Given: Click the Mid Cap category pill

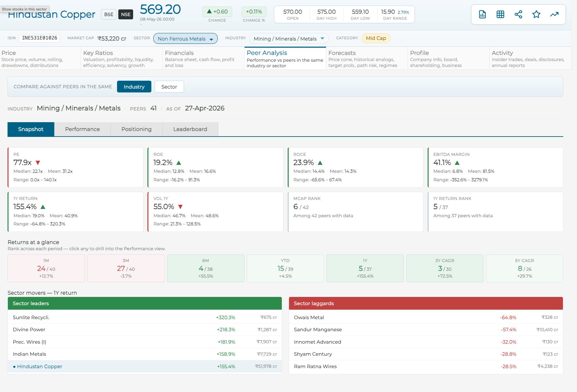Looking at the screenshot, I should coord(376,38).
